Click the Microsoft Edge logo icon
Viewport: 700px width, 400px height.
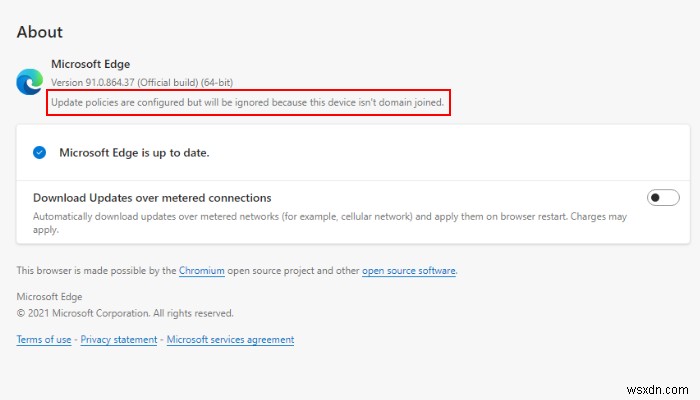(x=28, y=82)
